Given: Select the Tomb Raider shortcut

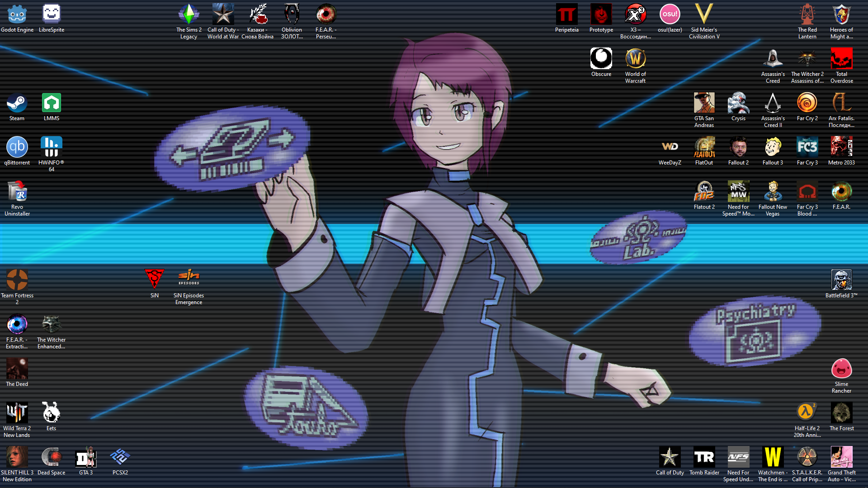Looking at the screenshot, I should (704, 461).
